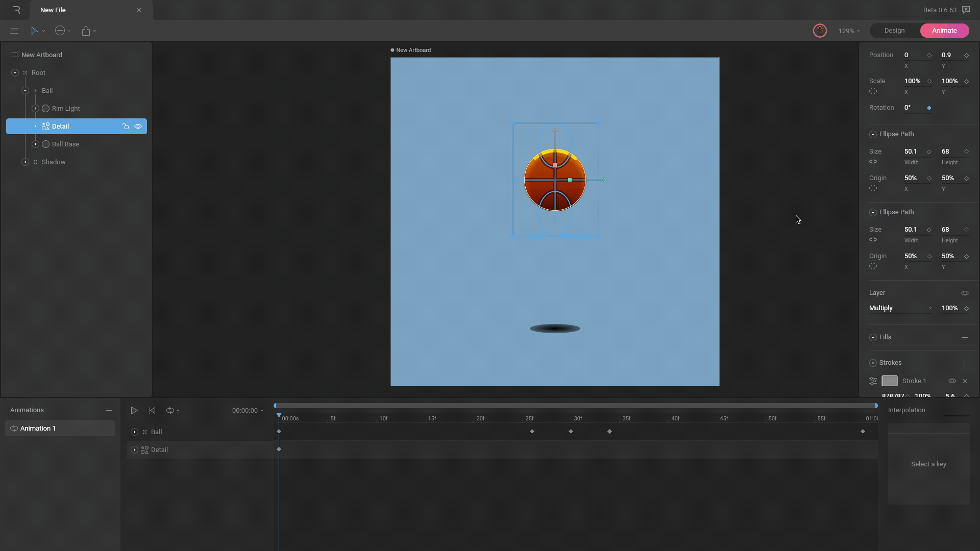
Task: Open the Rive logo home menu
Action: 16,10
